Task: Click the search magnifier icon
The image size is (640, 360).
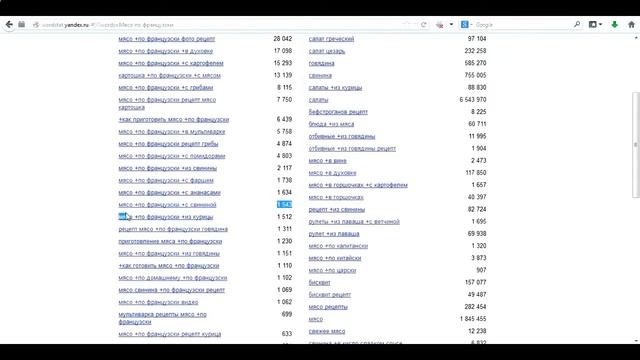Action: 577,24
